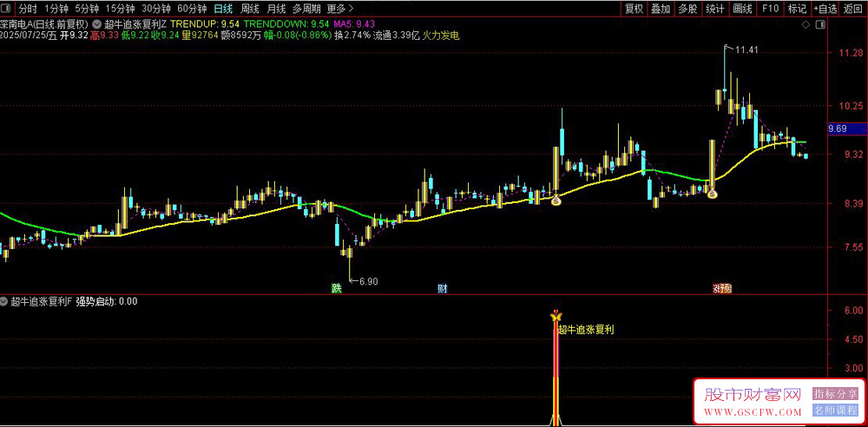Click the MA5: 9.43 value

pos(354,24)
